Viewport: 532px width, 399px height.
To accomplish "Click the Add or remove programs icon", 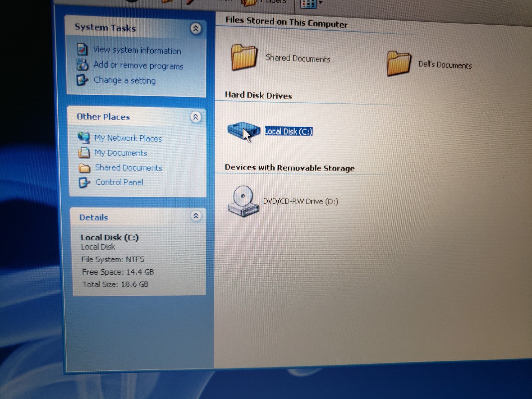I will point(82,65).
